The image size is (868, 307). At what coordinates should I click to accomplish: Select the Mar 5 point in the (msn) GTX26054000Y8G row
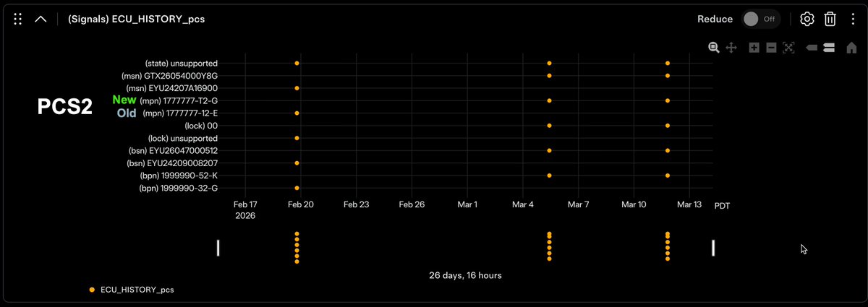tap(550, 76)
